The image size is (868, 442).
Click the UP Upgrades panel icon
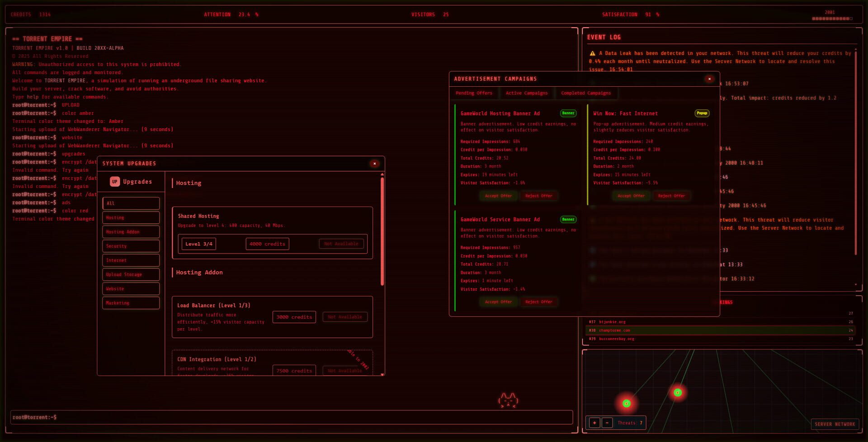tap(114, 182)
